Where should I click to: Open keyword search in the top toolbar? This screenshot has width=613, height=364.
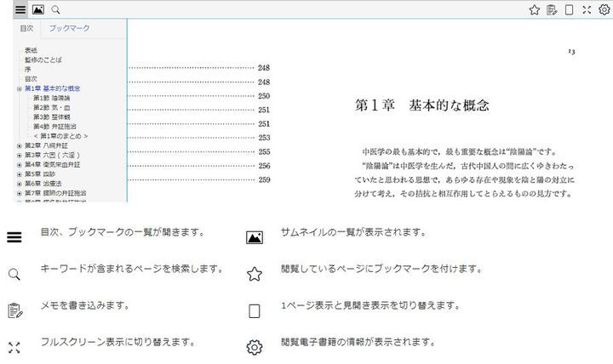[x=56, y=9]
